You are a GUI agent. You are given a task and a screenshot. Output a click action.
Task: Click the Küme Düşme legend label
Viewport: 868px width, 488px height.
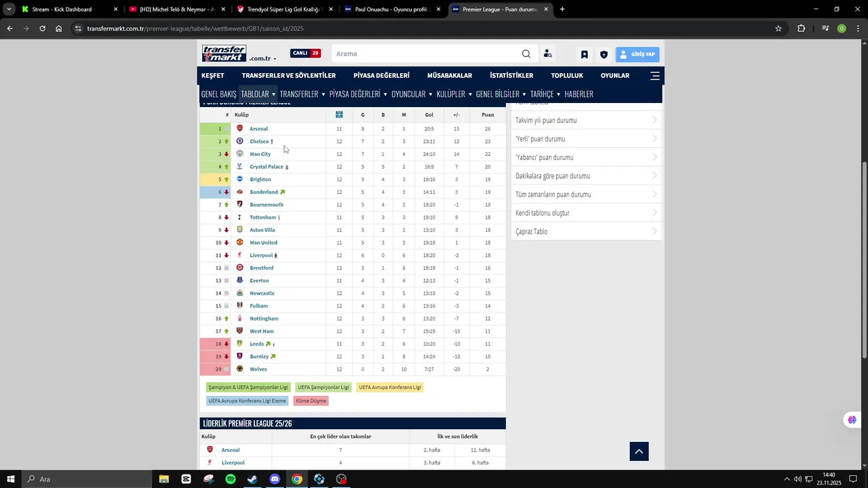[311, 401]
